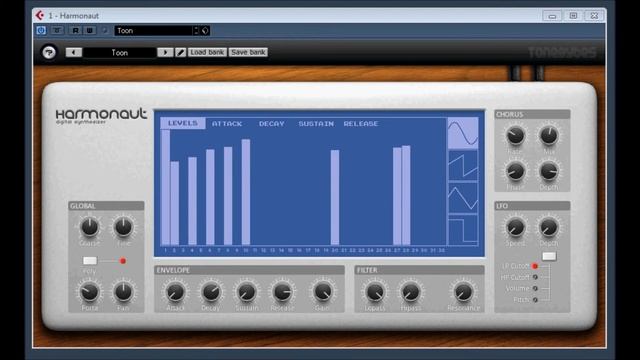Toggle the Poly mode white switch

(90, 260)
